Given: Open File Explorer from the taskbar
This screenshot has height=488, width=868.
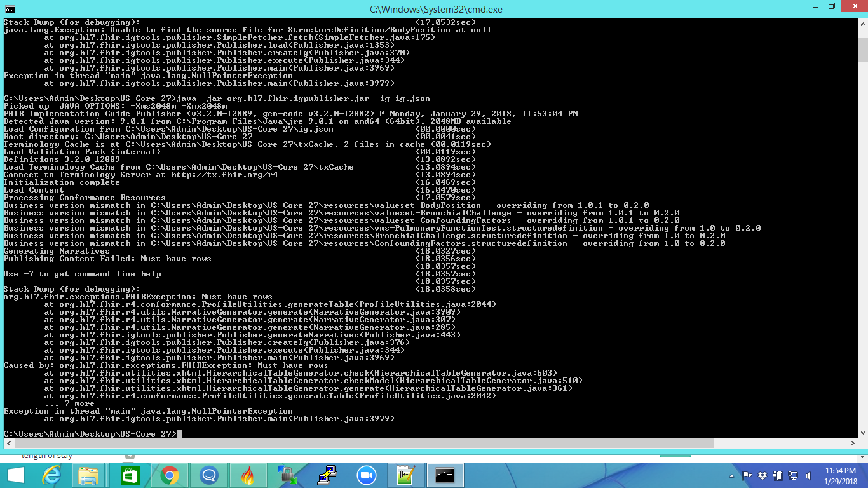Looking at the screenshot, I should [x=90, y=475].
